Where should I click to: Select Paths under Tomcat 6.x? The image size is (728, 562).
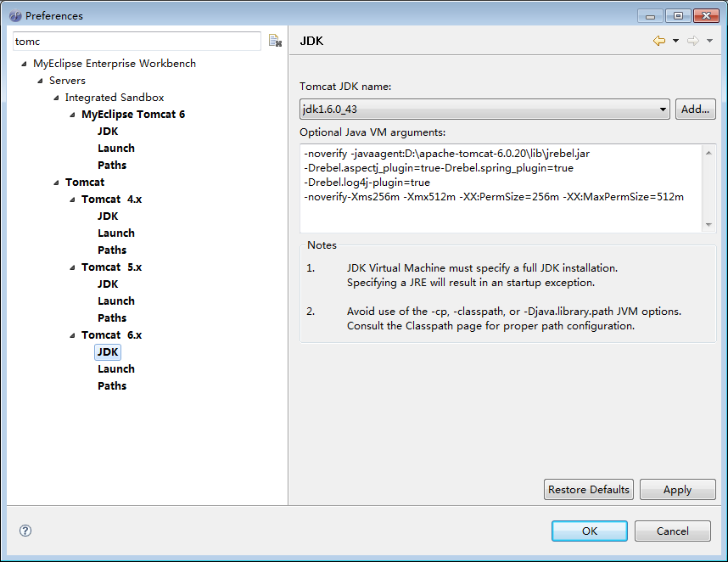112,386
